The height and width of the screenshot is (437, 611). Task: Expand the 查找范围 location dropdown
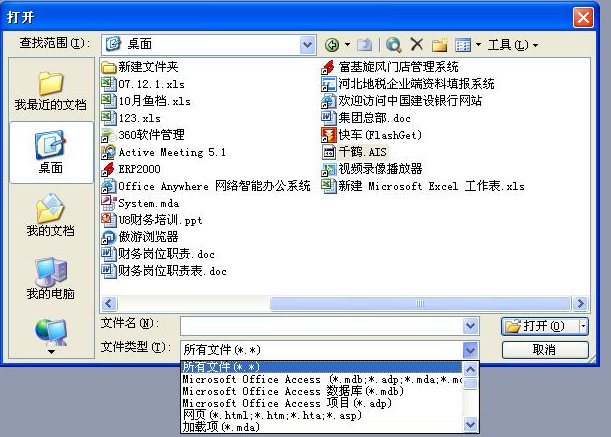307,45
